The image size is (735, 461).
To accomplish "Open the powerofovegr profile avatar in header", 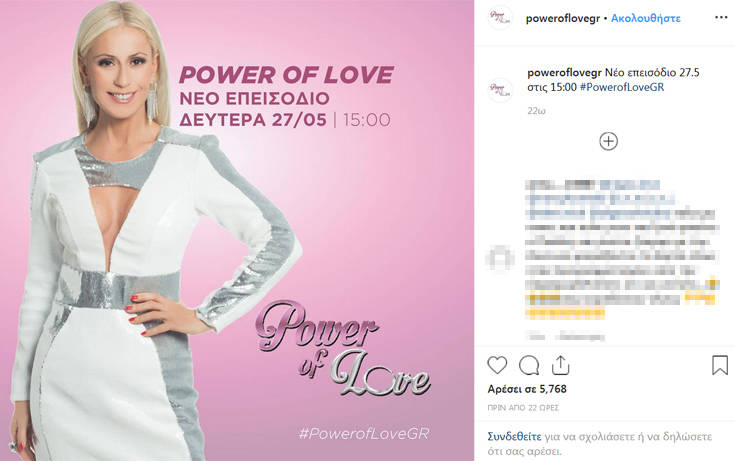I will click(x=500, y=18).
